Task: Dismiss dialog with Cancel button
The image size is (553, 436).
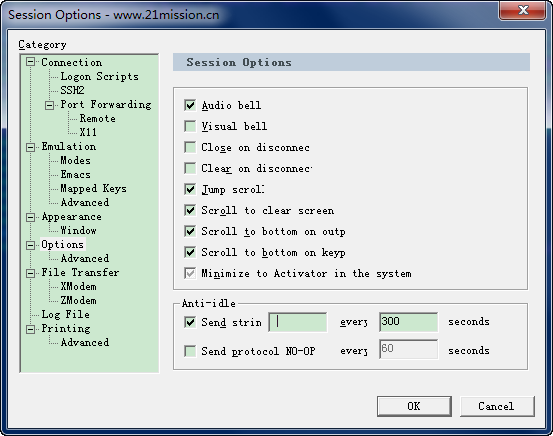Action: click(x=497, y=406)
